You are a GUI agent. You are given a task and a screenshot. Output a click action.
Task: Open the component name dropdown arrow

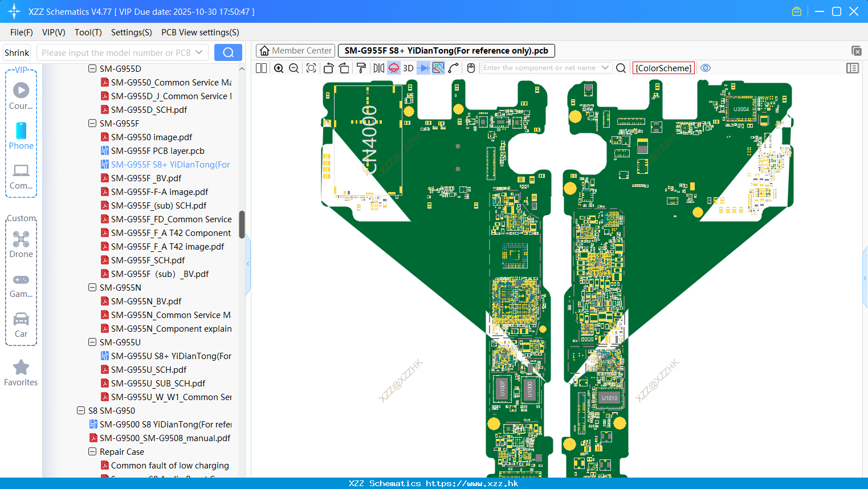tap(605, 68)
